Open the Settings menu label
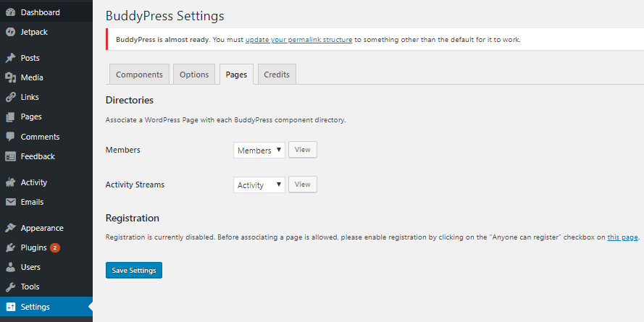The height and width of the screenshot is (322, 644). tap(35, 307)
